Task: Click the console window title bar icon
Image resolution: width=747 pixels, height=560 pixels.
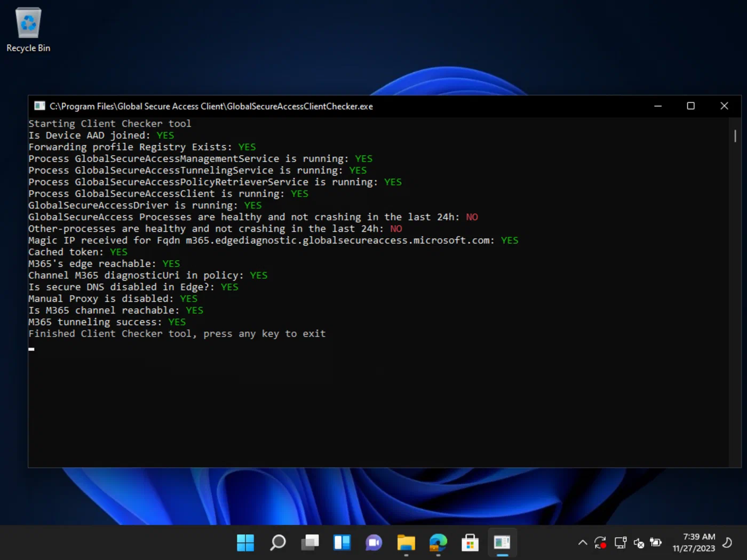Action: (39, 106)
